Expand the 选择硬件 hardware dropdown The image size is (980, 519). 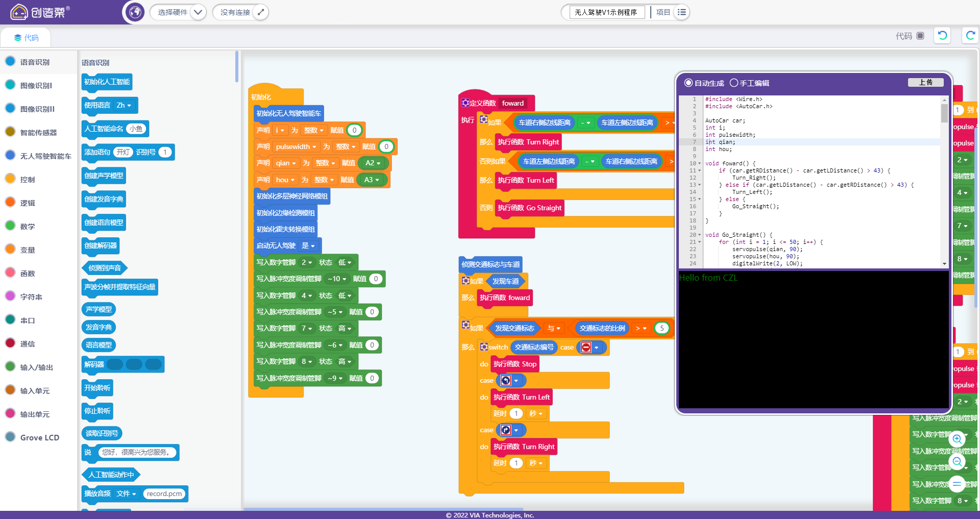pos(198,12)
